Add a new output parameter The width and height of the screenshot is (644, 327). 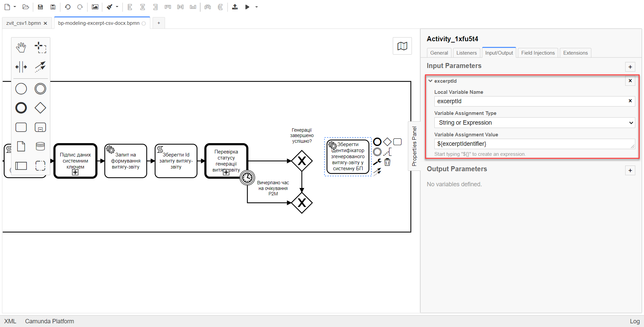pos(630,170)
